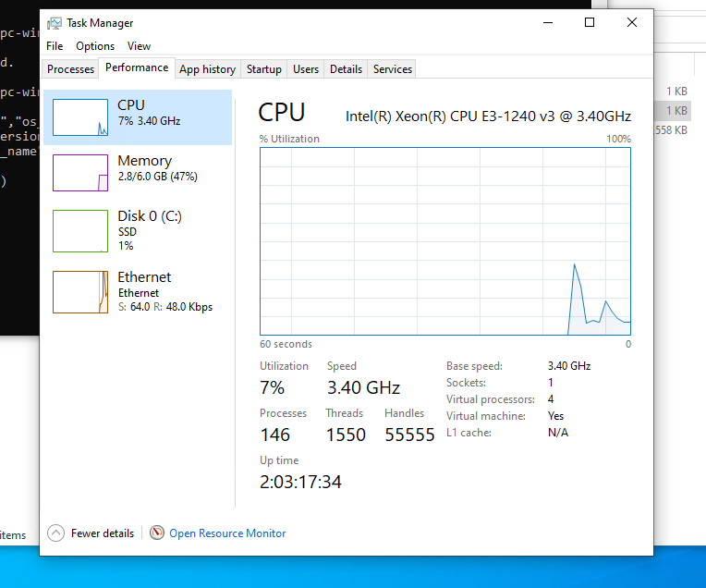Select the Memory usage graph thumbnail

coord(80,173)
